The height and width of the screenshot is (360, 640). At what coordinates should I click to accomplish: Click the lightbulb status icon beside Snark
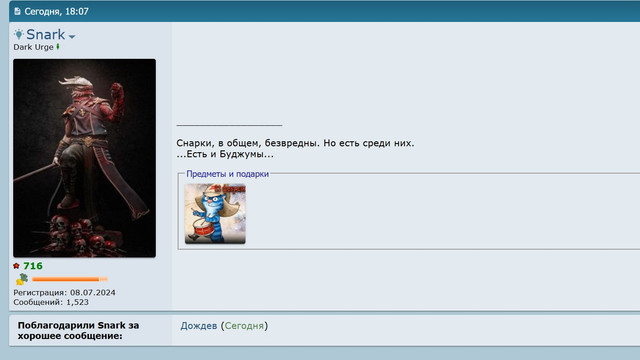(19, 34)
